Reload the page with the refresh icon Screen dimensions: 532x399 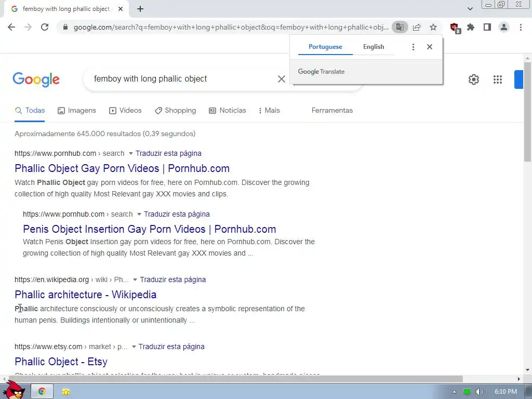pos(45,27)
